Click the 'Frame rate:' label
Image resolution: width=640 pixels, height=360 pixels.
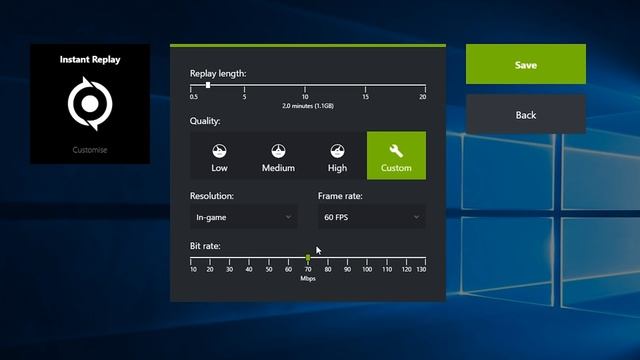[x=340, y=196]
